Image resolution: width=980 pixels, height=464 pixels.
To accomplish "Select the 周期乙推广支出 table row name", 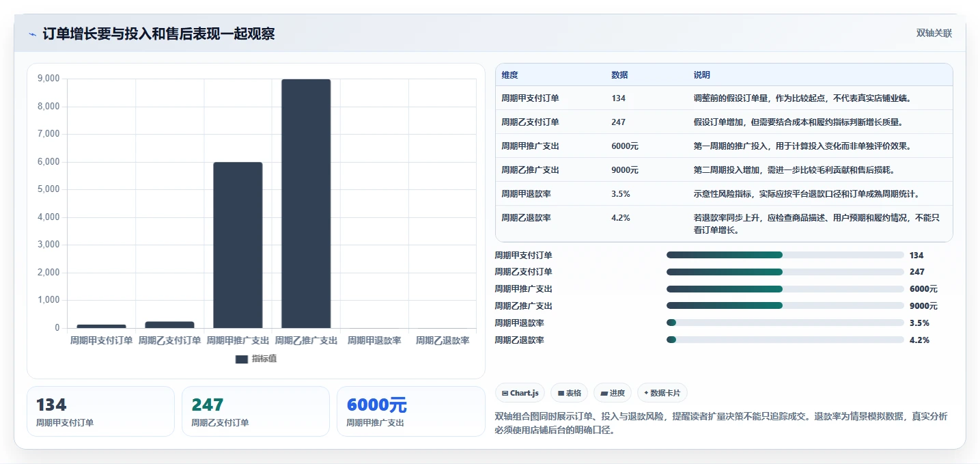I will (530, 170).
